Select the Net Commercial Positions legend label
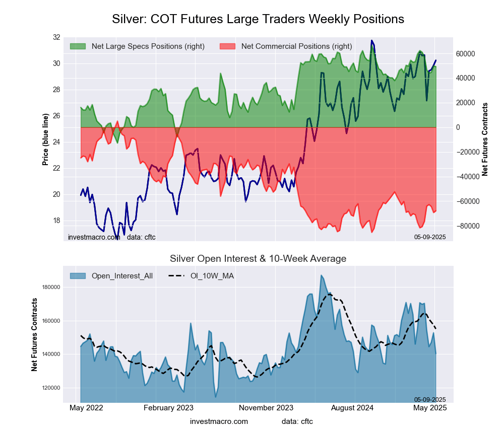Image resolution: width=504 pixels, height=433 pixels. pyautogui.click(x=296, y=46)
